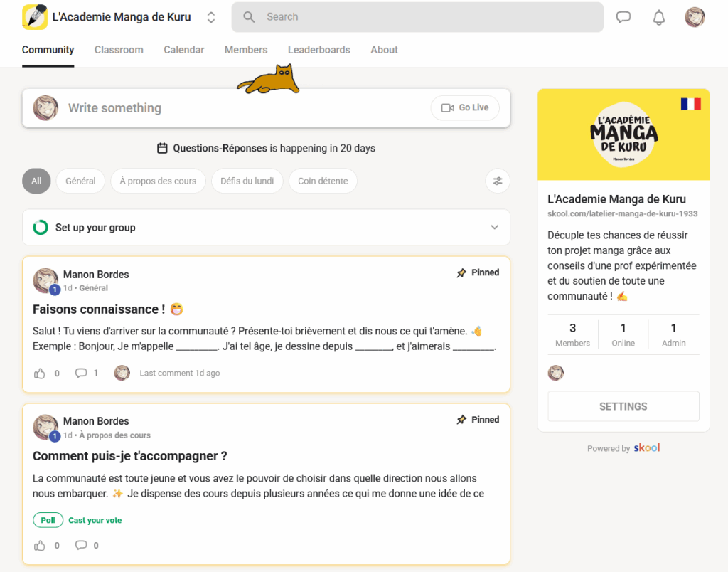Open the profile avatar menu
728x572 pixels.
(x=695, y=17)
